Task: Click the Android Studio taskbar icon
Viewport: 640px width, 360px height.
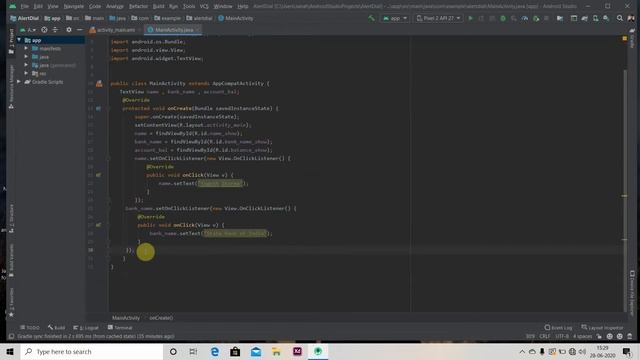Action: click(318, 351)
